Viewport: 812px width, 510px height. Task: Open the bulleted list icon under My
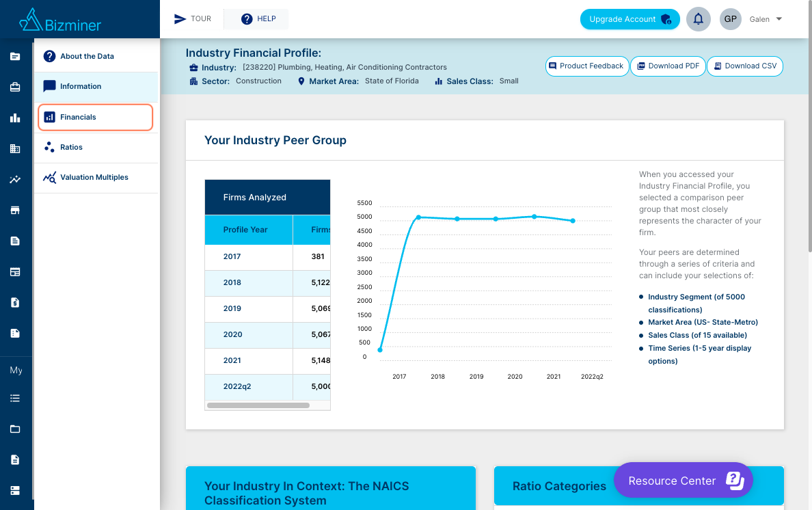[x=15, y=398]
